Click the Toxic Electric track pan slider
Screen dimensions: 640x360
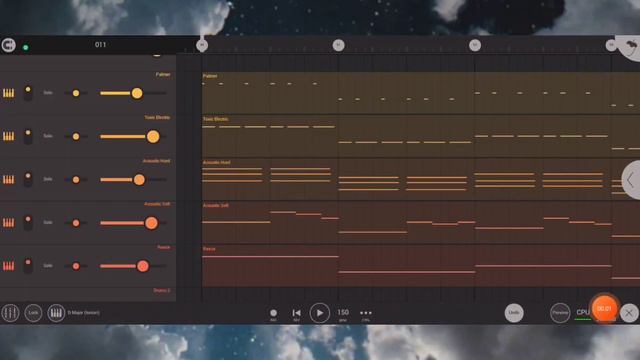tap(76, 136)
